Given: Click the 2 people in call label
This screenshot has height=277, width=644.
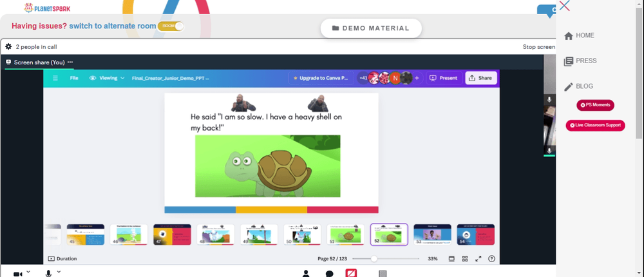Looking at the screenshot, I should tap(36, 47).
